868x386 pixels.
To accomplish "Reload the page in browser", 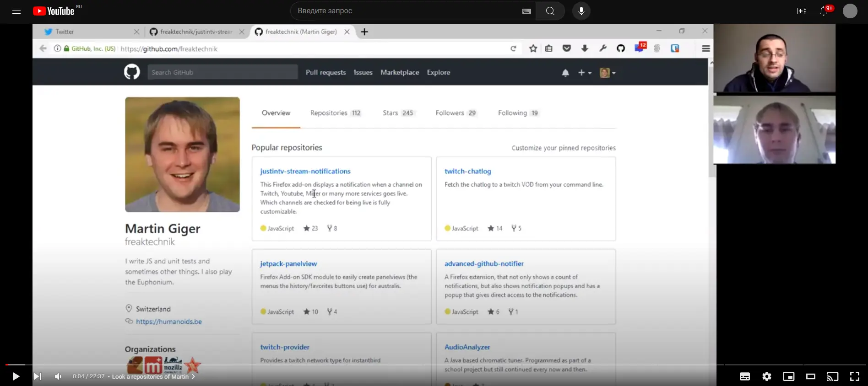I will pos(513,48).
